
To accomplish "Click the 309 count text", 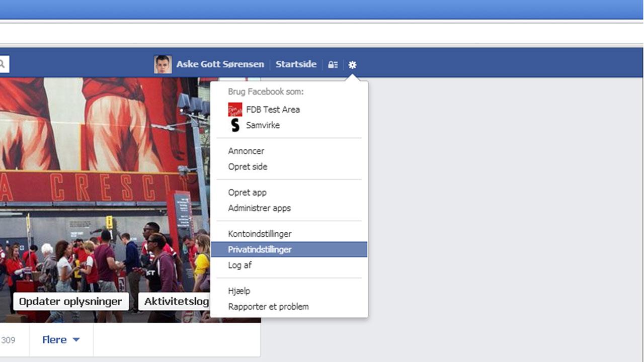I will (8, 340).
